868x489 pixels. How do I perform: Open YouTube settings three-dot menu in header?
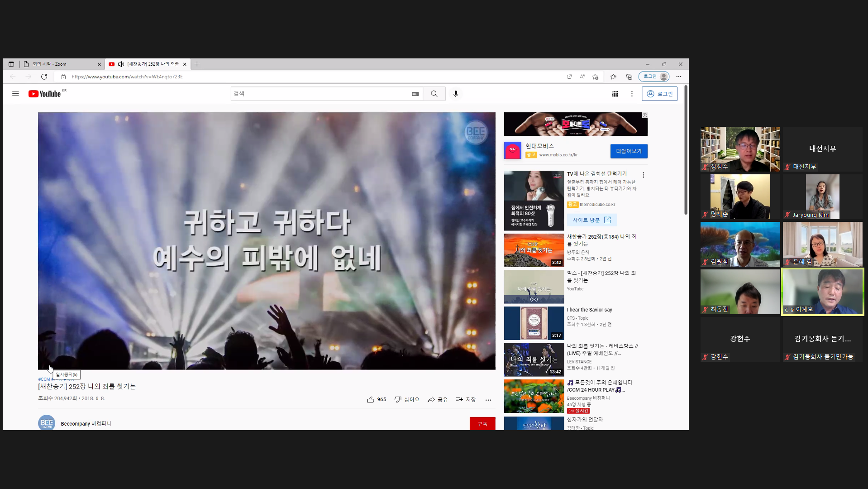coord(632,94)
